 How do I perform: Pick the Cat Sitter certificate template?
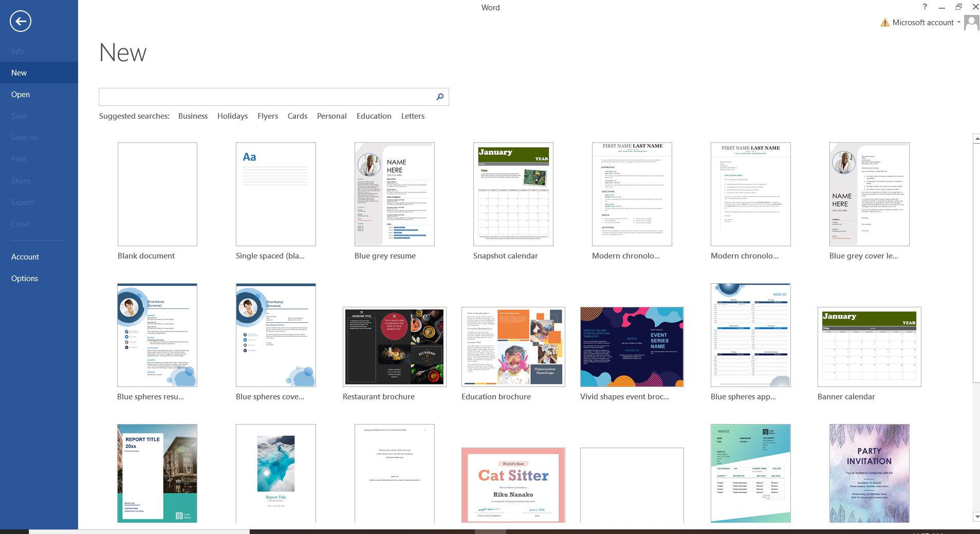[513, 485]
